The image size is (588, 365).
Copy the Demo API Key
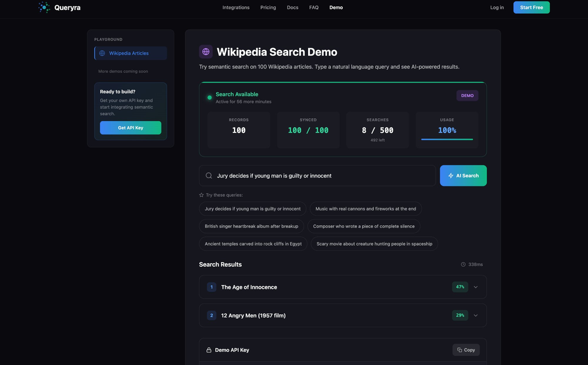(465, 349)
